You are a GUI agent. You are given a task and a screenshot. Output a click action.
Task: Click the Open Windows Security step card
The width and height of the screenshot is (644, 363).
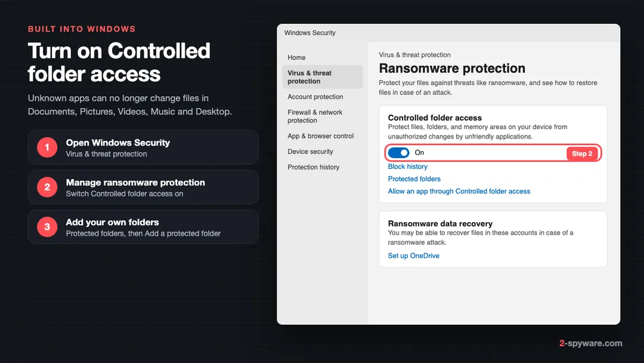(143, 147)
